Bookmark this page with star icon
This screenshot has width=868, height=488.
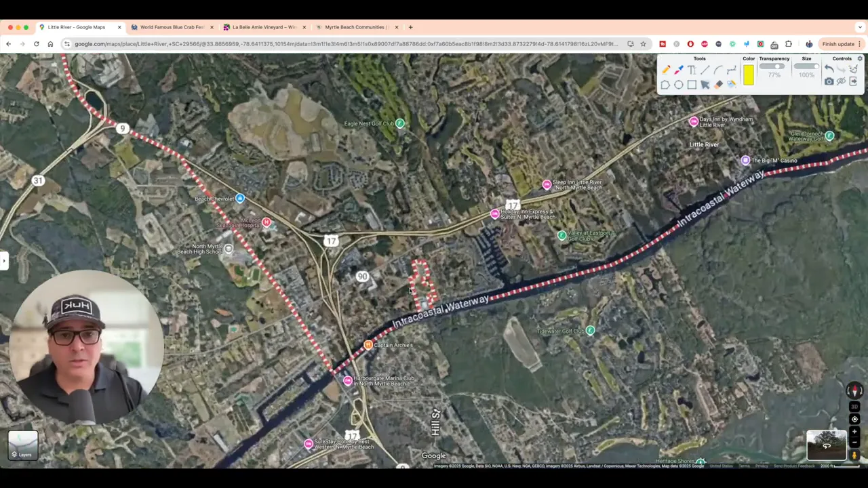(643, 44)
